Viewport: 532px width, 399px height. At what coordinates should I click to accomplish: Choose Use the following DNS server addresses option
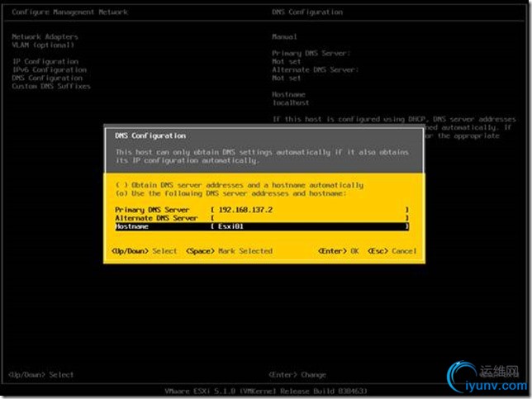point(231,193)
